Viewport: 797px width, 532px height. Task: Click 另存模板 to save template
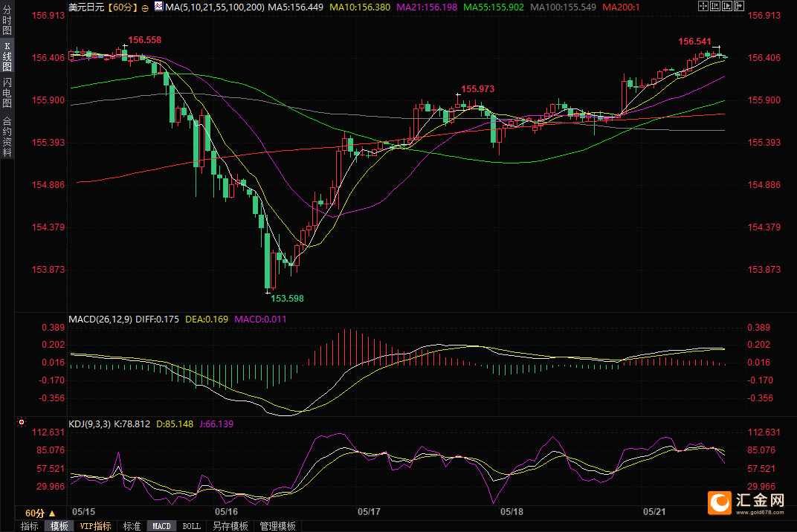tap(230, 526)
